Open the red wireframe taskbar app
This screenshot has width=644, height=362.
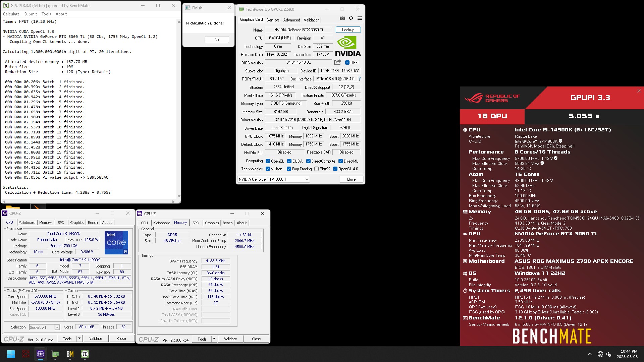click(x=25, y=354)
